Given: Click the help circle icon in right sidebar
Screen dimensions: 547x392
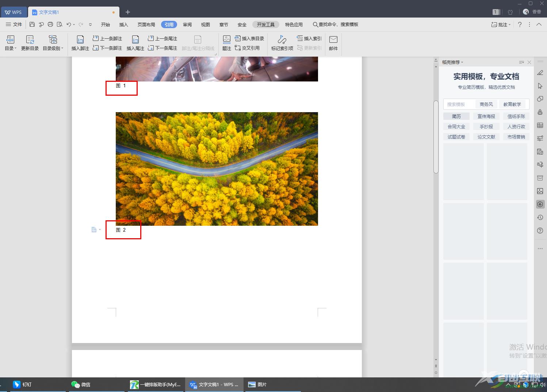Looking at the screenshot, I should pyautogui.click(x=540, y=231).
